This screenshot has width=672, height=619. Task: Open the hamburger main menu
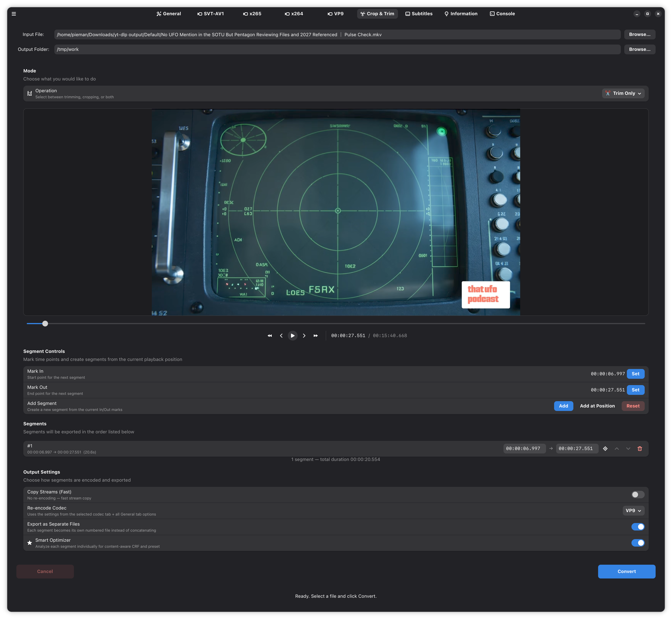14,14
